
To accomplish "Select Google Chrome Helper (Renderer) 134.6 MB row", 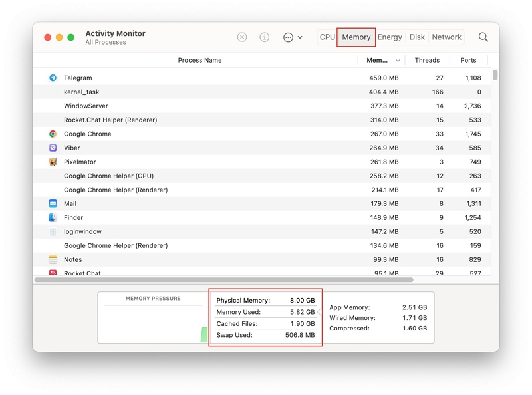I will click(x=261, y=245).
